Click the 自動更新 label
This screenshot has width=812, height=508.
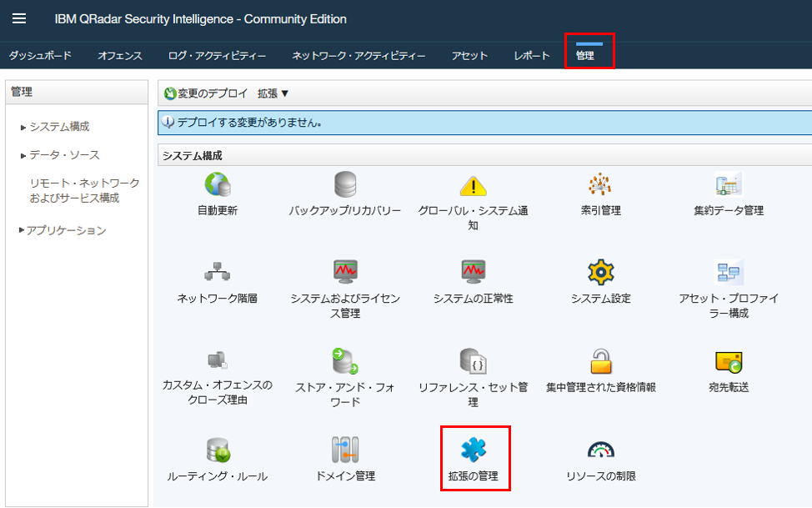tap(218, 210)
